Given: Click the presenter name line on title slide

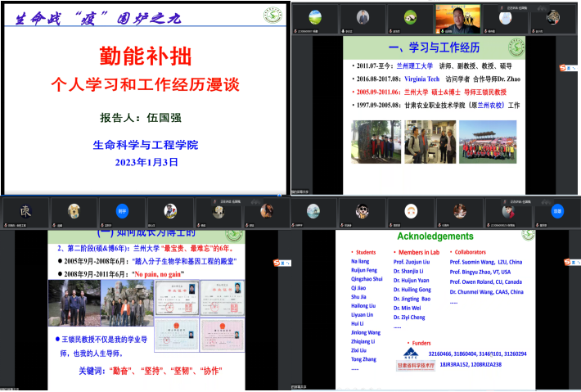Looking at the screenshot, I should point(144,116).
